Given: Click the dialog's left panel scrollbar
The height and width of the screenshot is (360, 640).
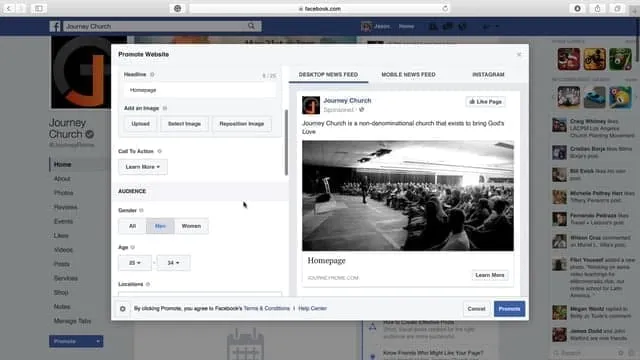Looking at the screenshot, I should click(x=286, y=142).
